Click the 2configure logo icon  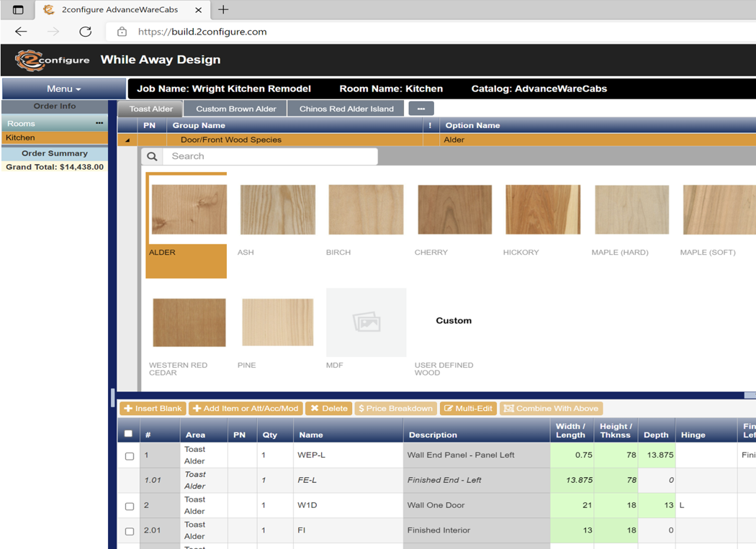pyautogui.click(x=30, y=60)
